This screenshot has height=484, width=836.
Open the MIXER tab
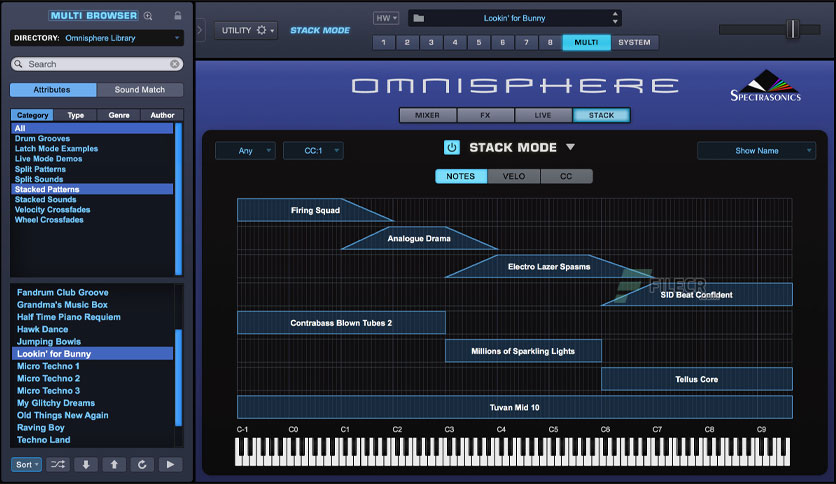click(428, 115)
